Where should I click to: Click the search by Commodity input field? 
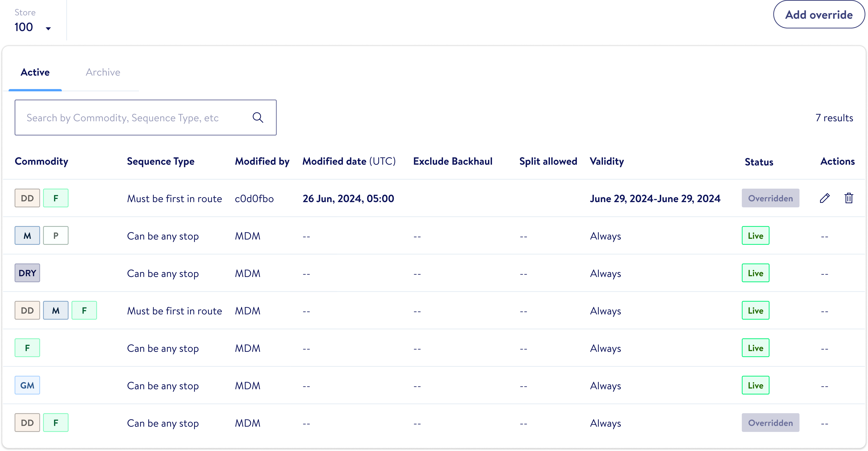pyautogui.click(x=135, y=118)
